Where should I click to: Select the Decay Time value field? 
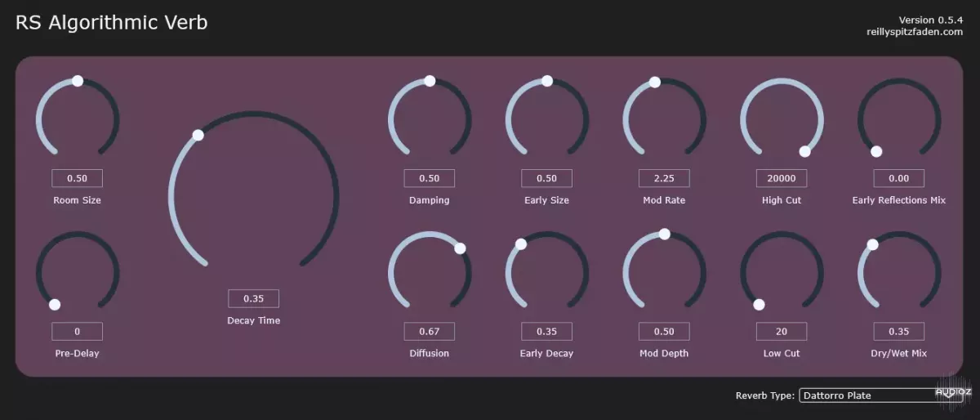pyautogui.click(x=253, y=298)
